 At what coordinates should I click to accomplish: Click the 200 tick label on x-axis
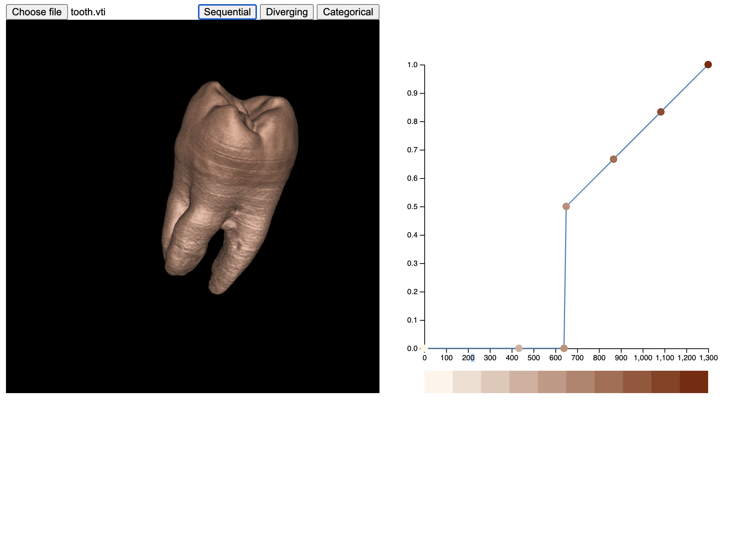click(468, 358)
